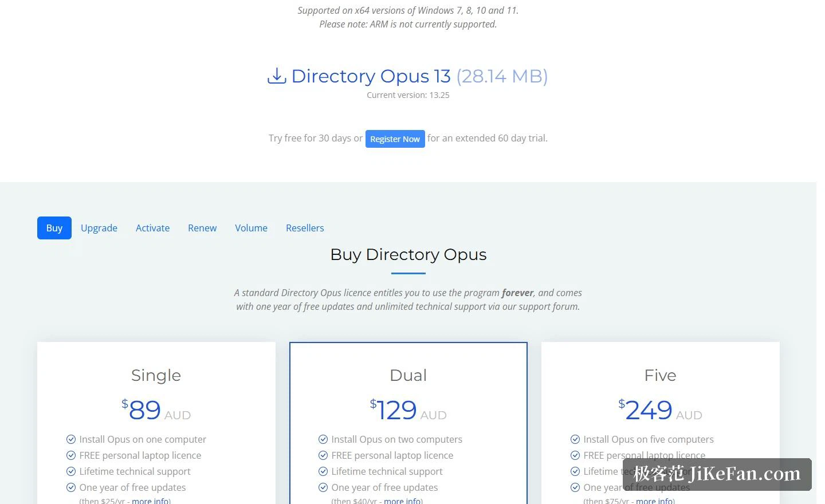The image size is (825, 504).
Task: Open 'more info' link in Five plan
Action: click(x=654, y=501)
